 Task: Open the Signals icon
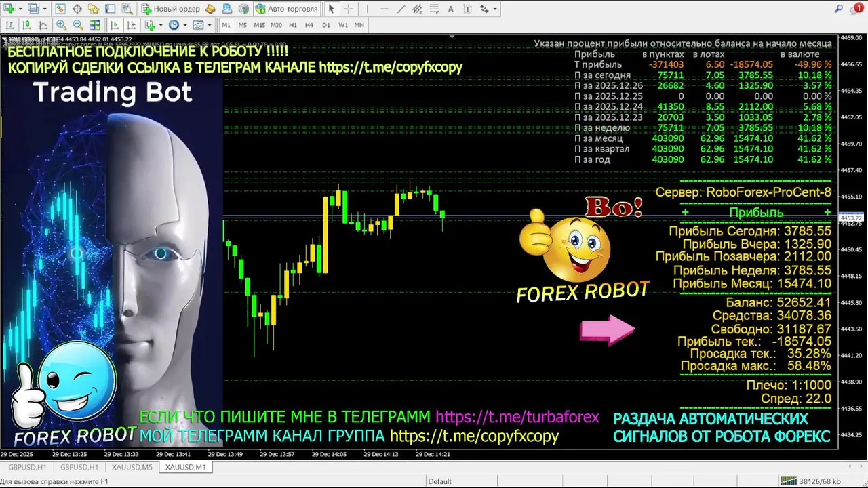243,9
